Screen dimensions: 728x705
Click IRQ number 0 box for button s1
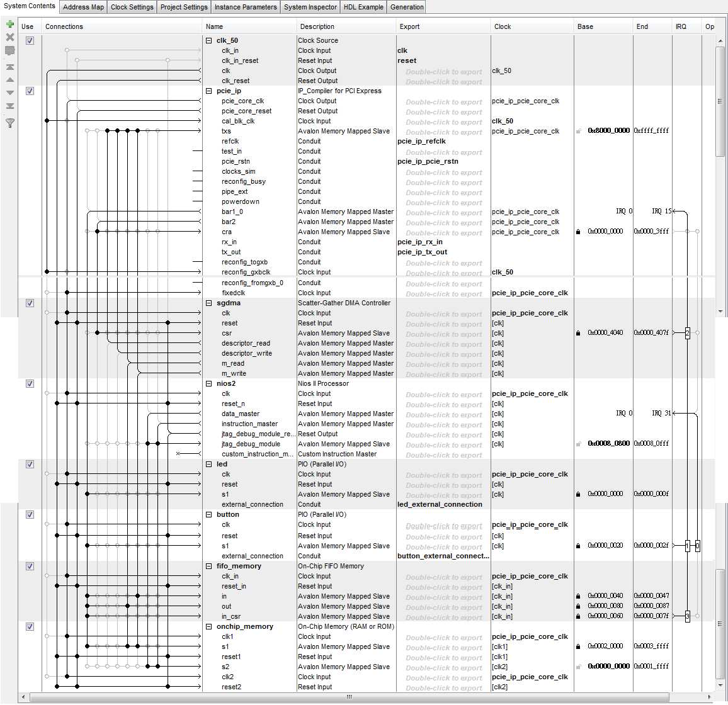click(x=697, y=546)
